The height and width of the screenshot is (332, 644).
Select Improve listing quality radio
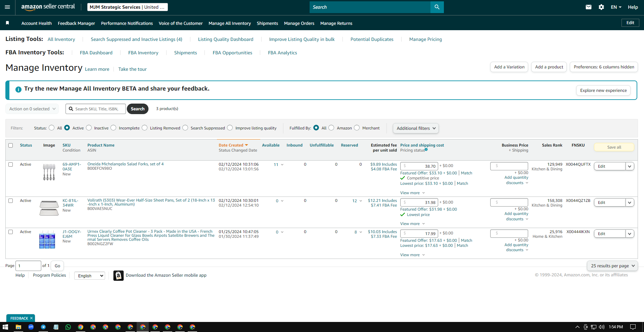pos(230,128)
